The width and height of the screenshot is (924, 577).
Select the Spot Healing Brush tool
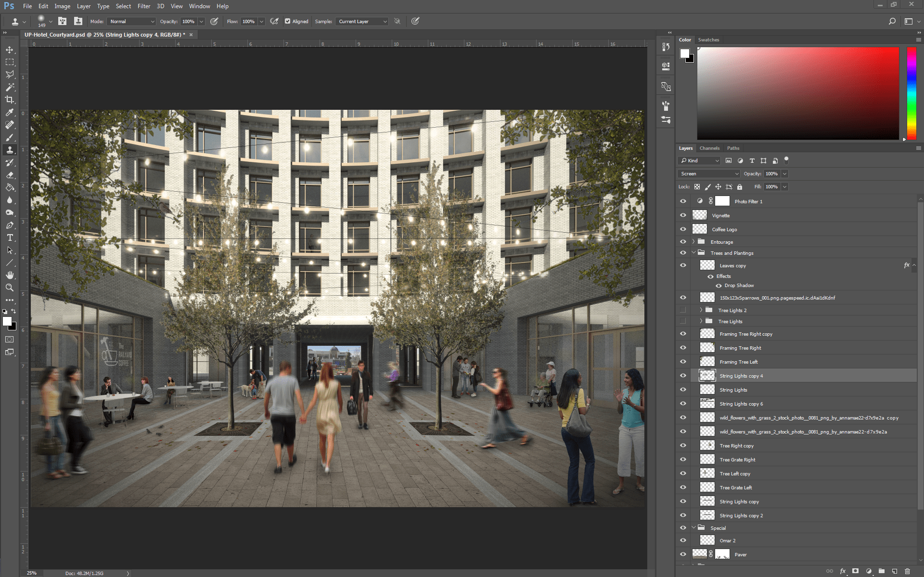(x=10, y=125)
